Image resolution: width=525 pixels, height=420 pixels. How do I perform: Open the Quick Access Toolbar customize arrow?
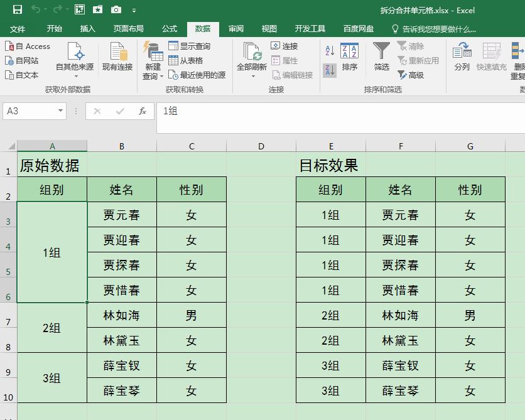pos(134,10)
